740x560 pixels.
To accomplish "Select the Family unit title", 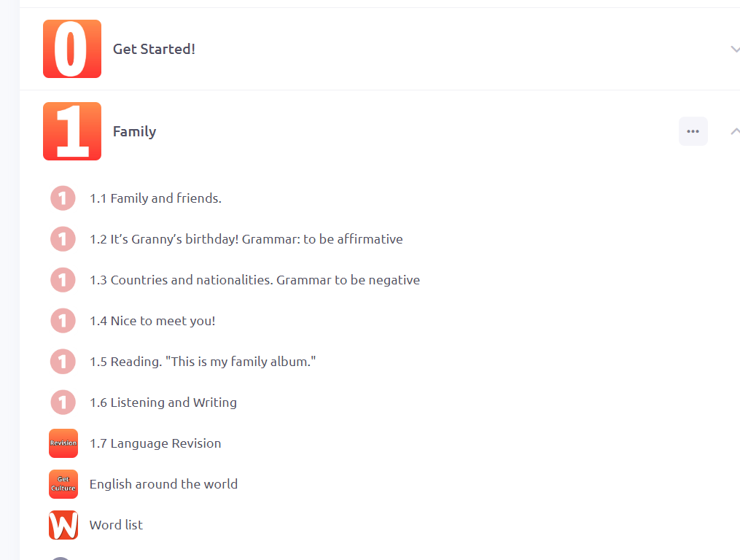I will (x=134, y=131).
